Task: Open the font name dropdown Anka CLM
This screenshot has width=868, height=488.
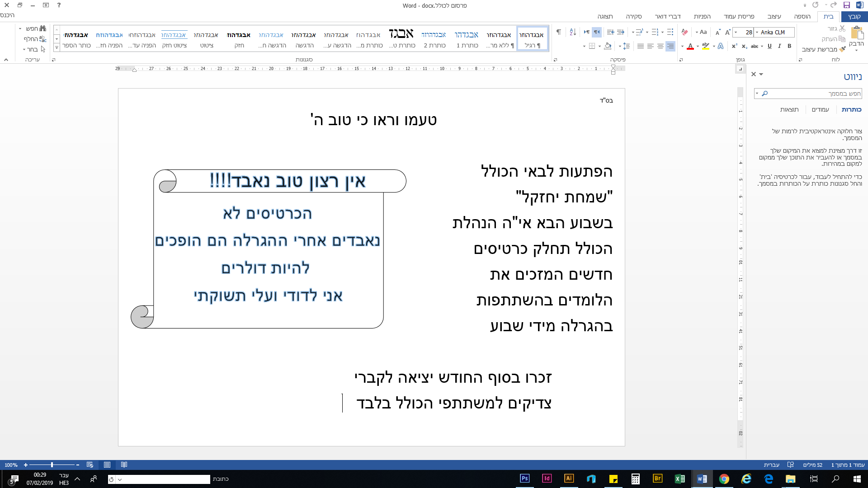Action: [757, 32]
